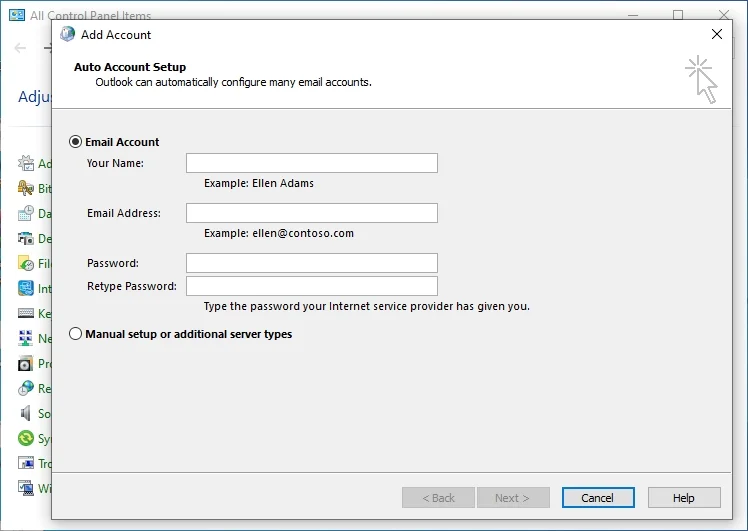Open the speaker icon beside 'So'
748x531 pixels.
26,413
